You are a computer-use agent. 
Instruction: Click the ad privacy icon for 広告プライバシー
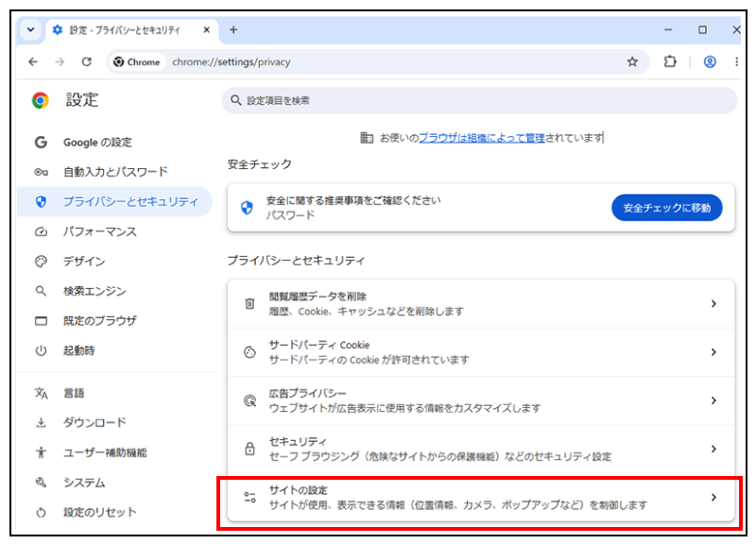point(249,400)
